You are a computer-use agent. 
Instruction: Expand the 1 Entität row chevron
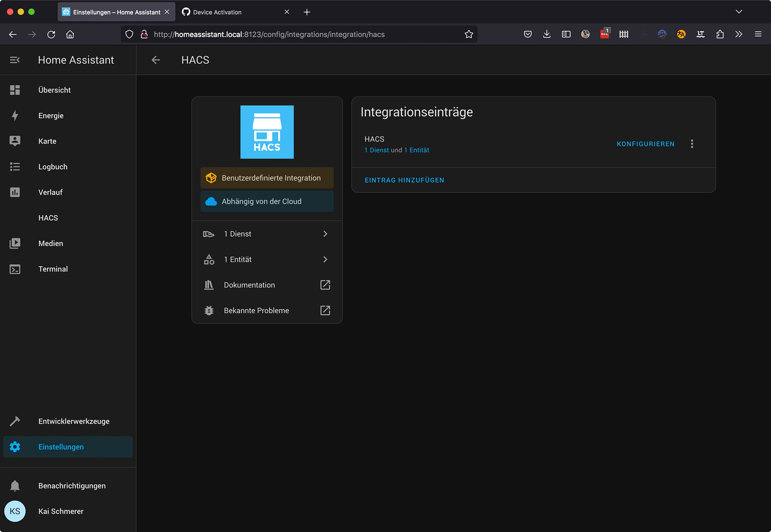pos(325,260)
